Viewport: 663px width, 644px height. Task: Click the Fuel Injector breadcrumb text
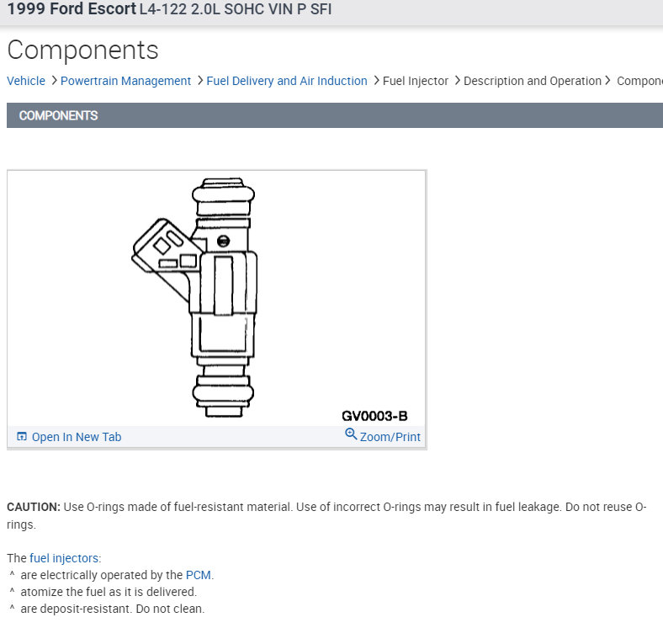tap(416, 81)
